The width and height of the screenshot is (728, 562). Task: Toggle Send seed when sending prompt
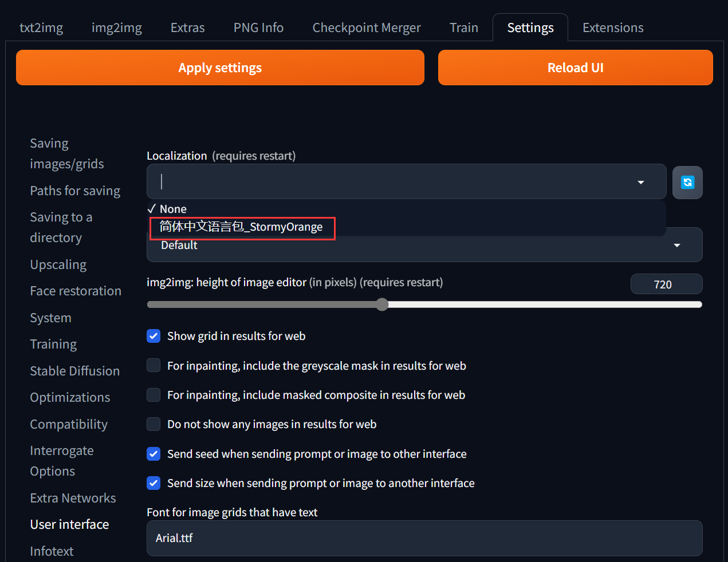tap(154, 454)
